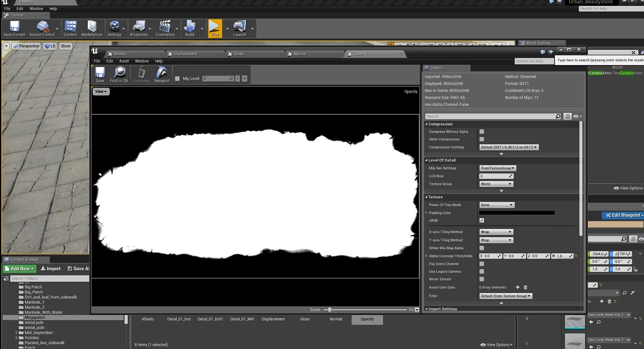Click the Import button in Content Browser
The height and width of the screenshot is (349, 644).
(x=51, y=269)
